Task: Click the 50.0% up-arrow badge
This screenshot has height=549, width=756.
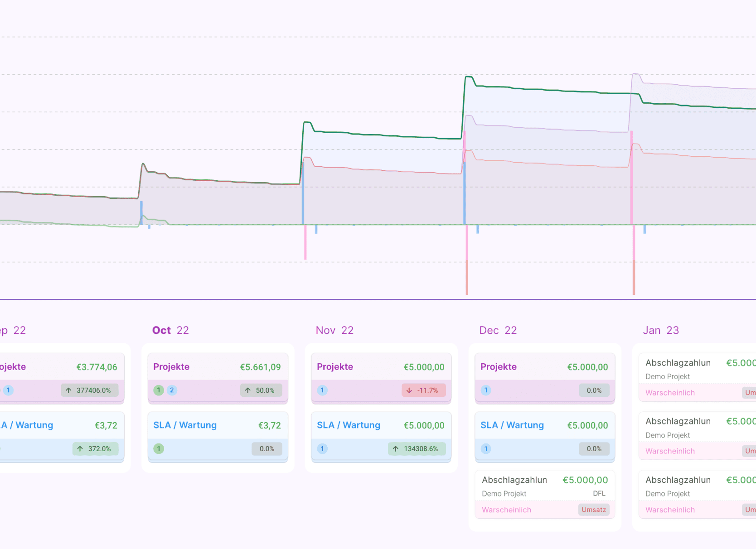Action: pos(261,390)
